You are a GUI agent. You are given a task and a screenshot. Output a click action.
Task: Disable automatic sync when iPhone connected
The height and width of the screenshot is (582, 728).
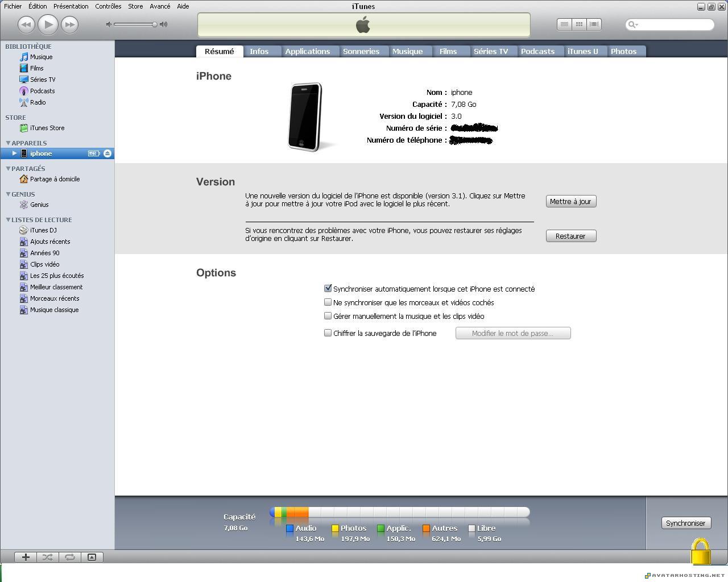click(x=328, y=289)
